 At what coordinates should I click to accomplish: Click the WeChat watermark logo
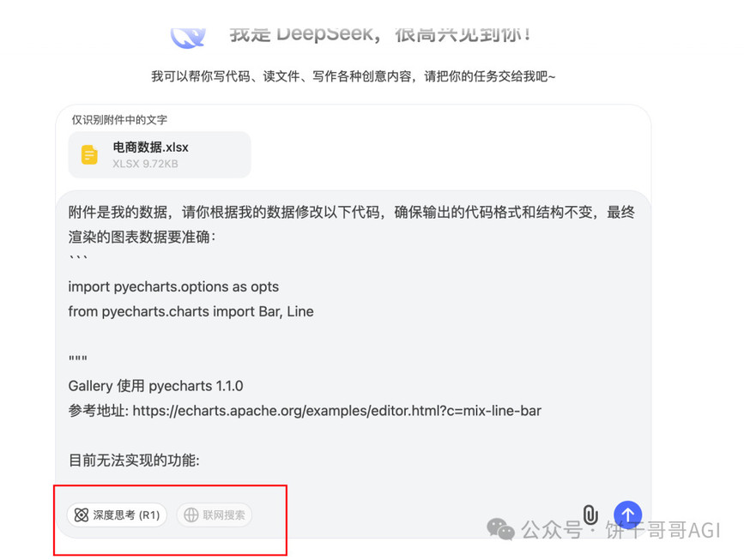coord(500,529)
